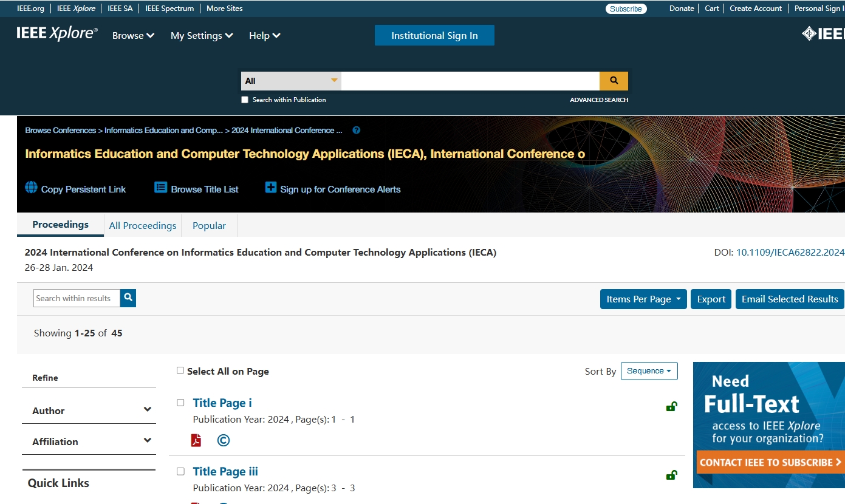Image resolution: width=845 pixels, height=504 pixels.
Task: Open the IEEE SA top link
Action: (x=120, y=9)
